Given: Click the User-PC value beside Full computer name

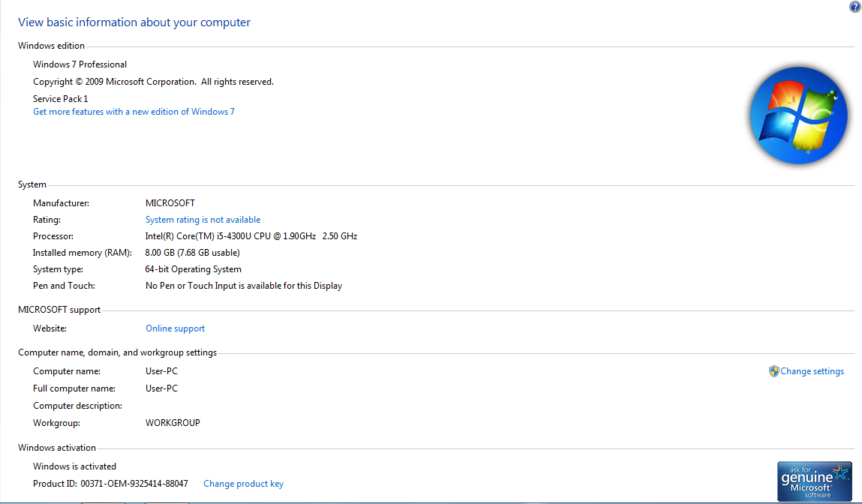Looking at the screenshot, I should (161, 388).
